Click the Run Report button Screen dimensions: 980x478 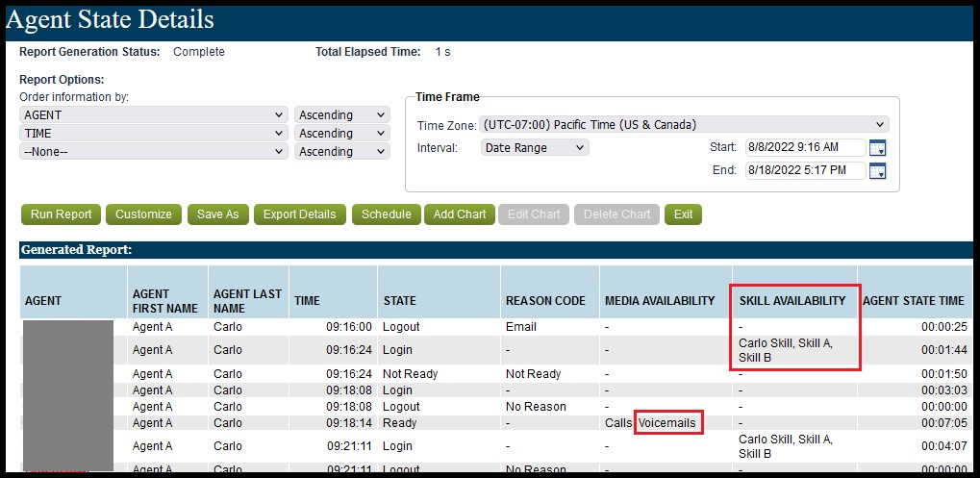click(x=61, y=214)
